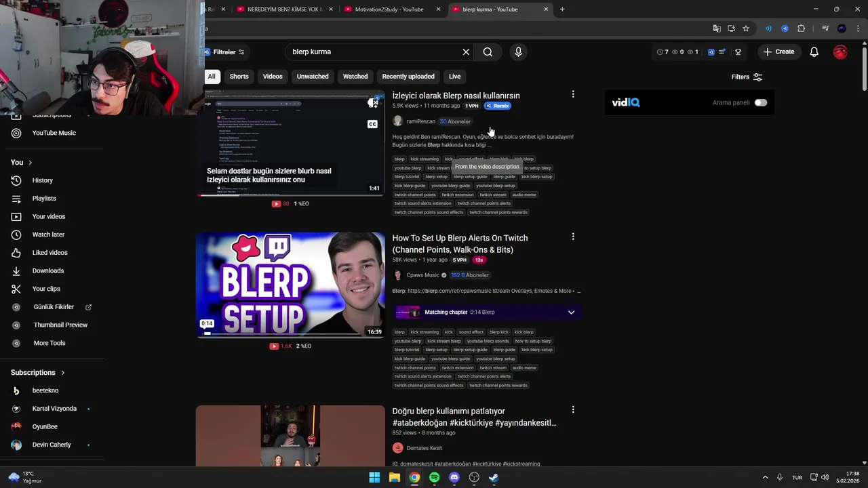The image size is (868, 488).
Task: Open the three-dot menu for İzleyici olarak Blerp video
Action: coord(573,95)
